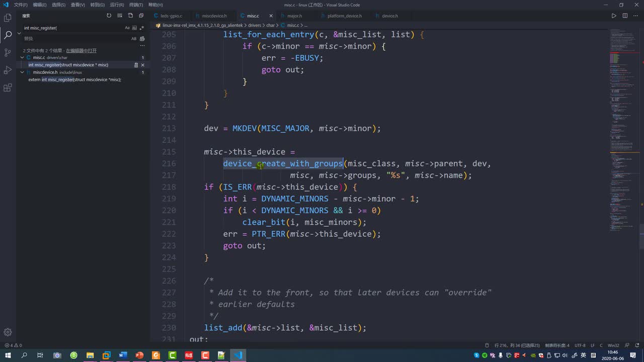Toggle match case in the search box
This screenshot has width=644, height=362.
(x=127, y=28)
